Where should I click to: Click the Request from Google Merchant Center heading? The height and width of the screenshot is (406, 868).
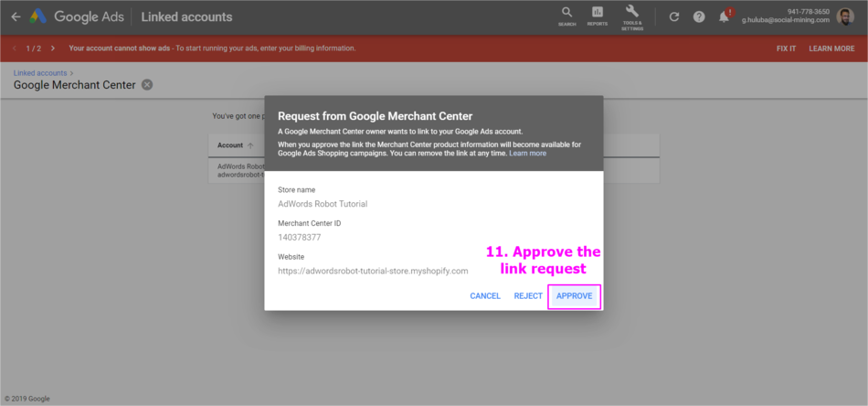(376, 116)
